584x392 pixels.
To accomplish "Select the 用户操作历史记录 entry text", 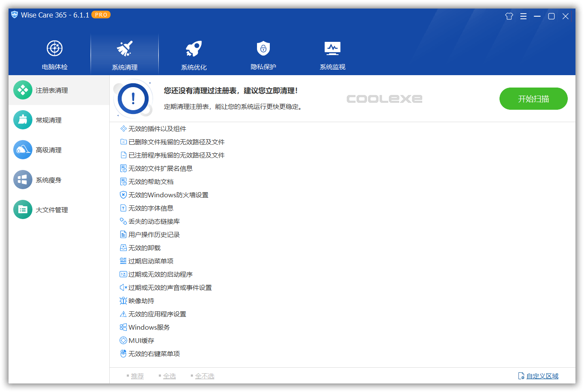I will pos(154,234).
